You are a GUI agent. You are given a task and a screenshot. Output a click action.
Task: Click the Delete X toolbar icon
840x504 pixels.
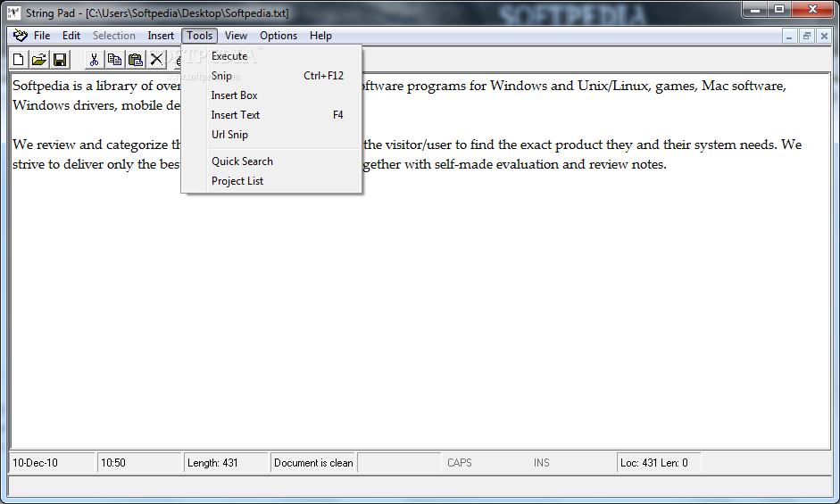156,60
